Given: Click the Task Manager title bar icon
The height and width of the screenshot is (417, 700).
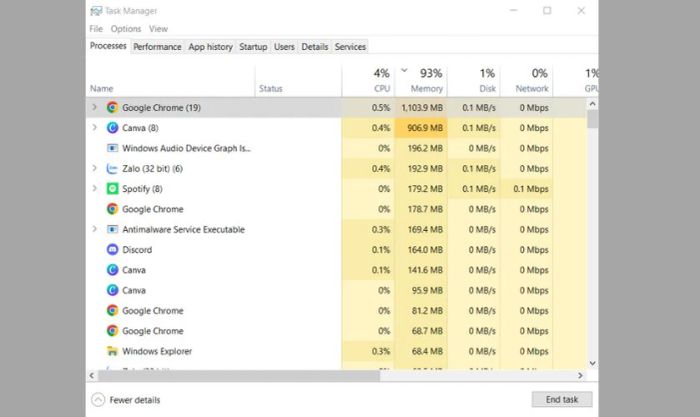Looking at the screenshot, I should (x=96, y=11).
